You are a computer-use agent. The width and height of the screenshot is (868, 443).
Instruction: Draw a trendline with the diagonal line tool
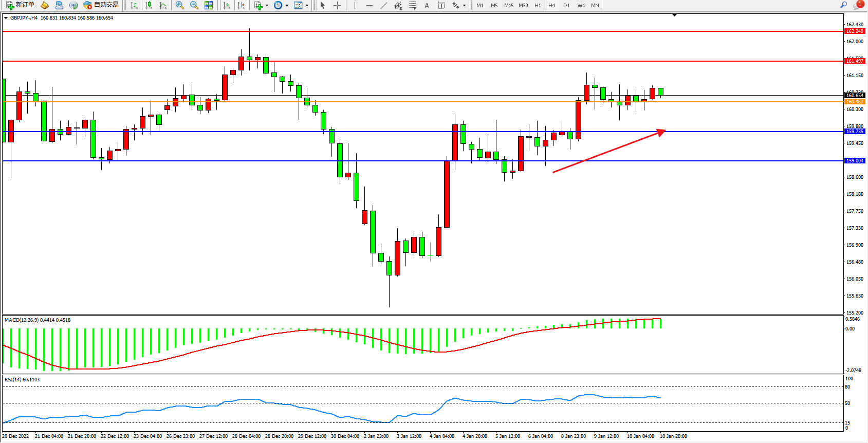coord(383,5)
